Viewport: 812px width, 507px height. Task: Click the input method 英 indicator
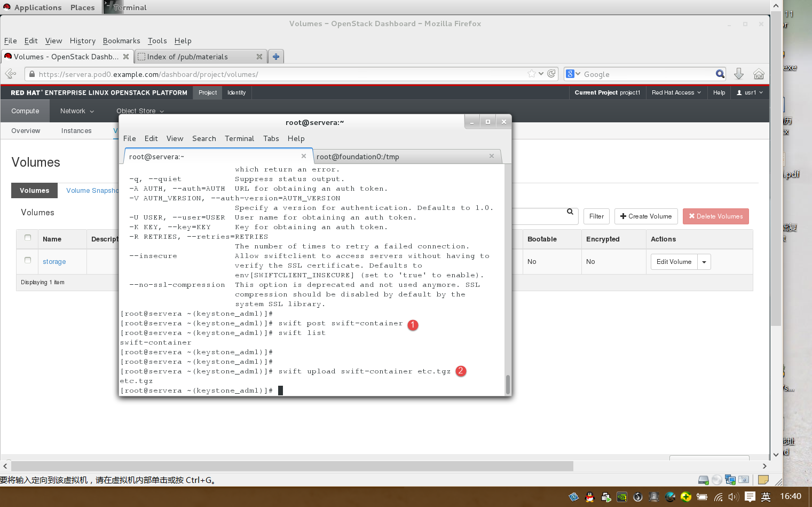766,497
